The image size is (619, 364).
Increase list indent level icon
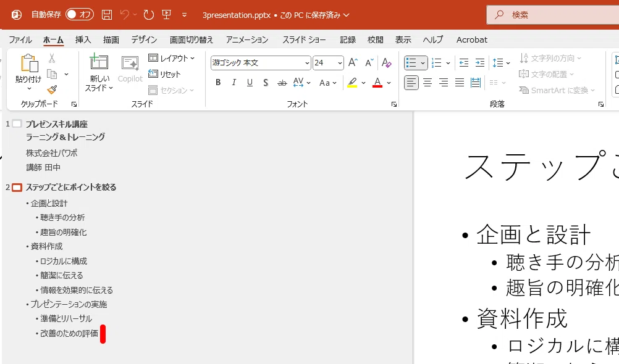pos(479,63)
